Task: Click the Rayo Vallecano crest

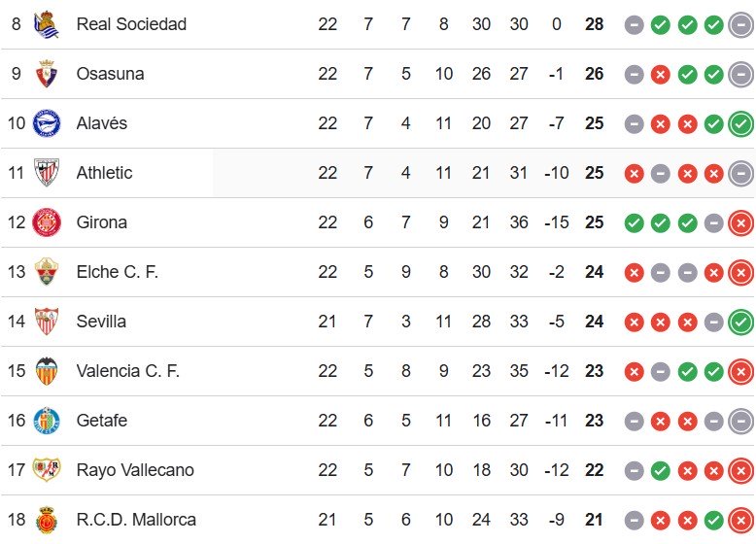Action: (x=46, y=470)
